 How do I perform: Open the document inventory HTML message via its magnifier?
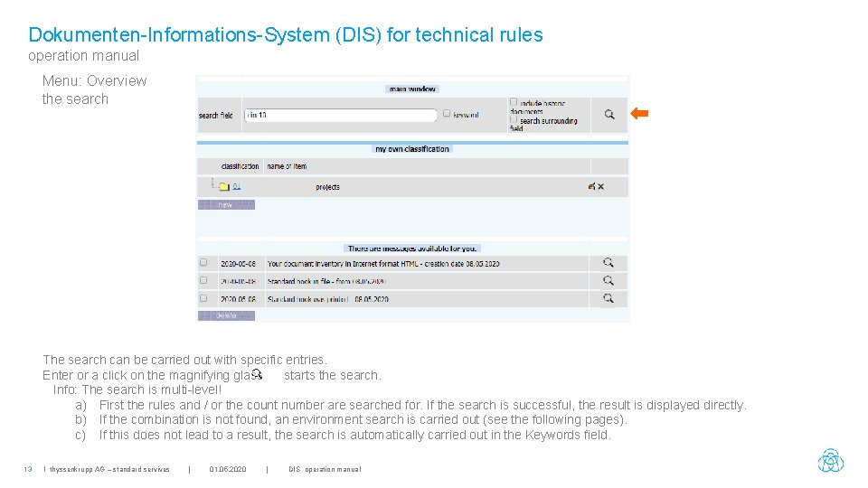pyautogui.click(x=608, y=263)
